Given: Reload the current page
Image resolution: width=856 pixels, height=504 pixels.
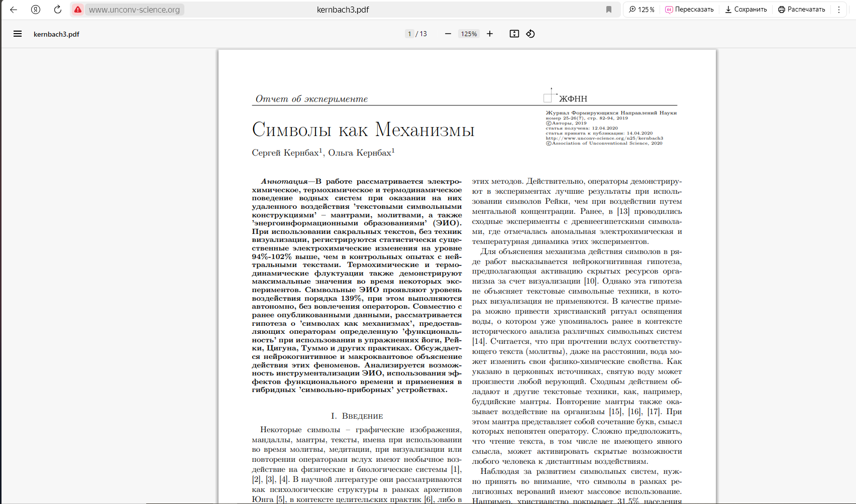Looking at the screenshot, I should pyautogui.click(x=58, y=10).
